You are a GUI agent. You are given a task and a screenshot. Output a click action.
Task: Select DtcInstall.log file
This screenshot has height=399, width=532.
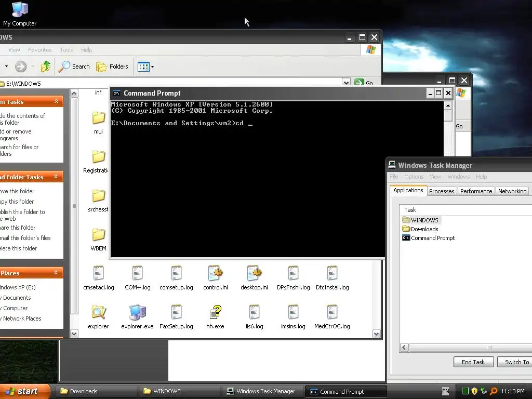(x=332, y=278)
